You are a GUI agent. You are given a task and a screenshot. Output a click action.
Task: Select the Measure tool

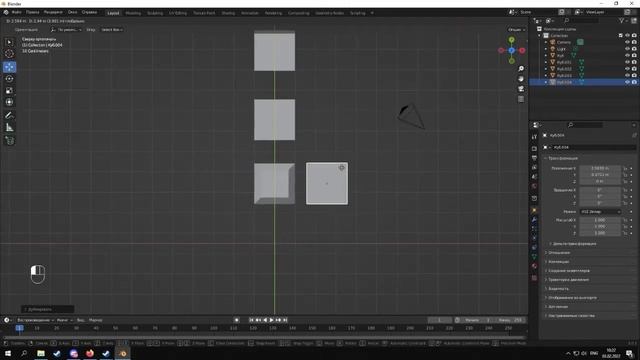coord(9,128)
